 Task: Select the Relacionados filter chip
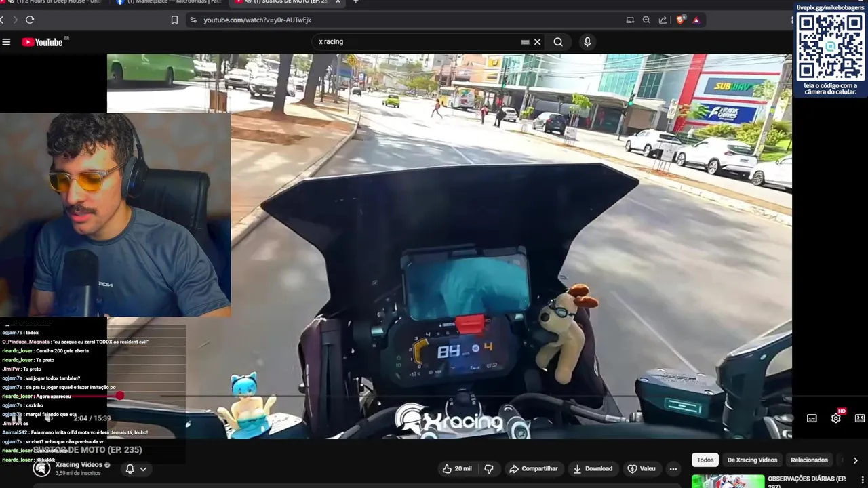coord(809,460)
